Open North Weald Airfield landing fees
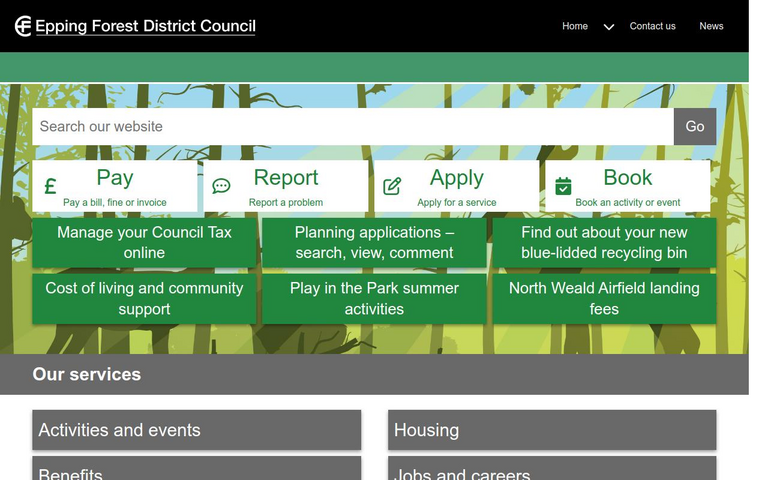 pos(604,299)
